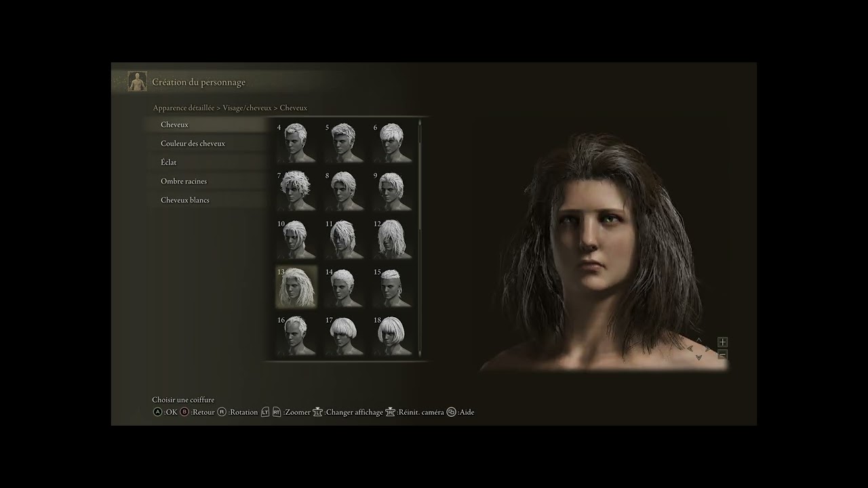The image size is (868, 488).
Task: Open Couleur des cheveux option
Action: pos(208,144)
